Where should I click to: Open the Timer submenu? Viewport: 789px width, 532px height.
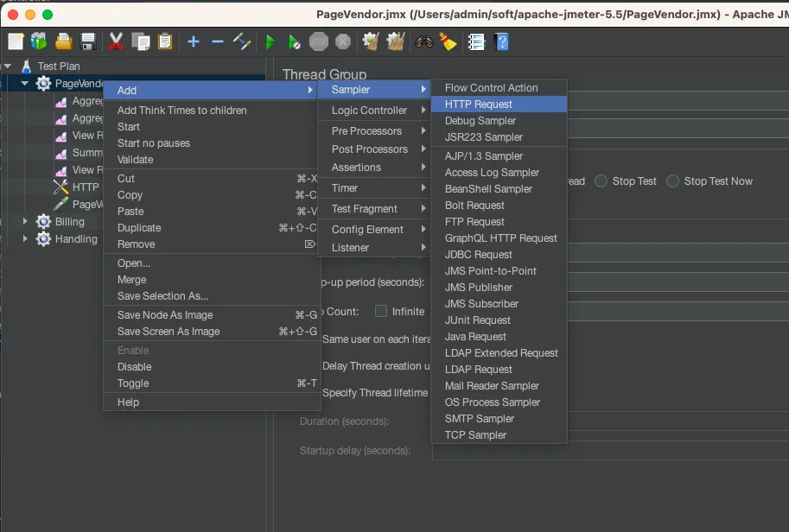click(x=374, y=188)
